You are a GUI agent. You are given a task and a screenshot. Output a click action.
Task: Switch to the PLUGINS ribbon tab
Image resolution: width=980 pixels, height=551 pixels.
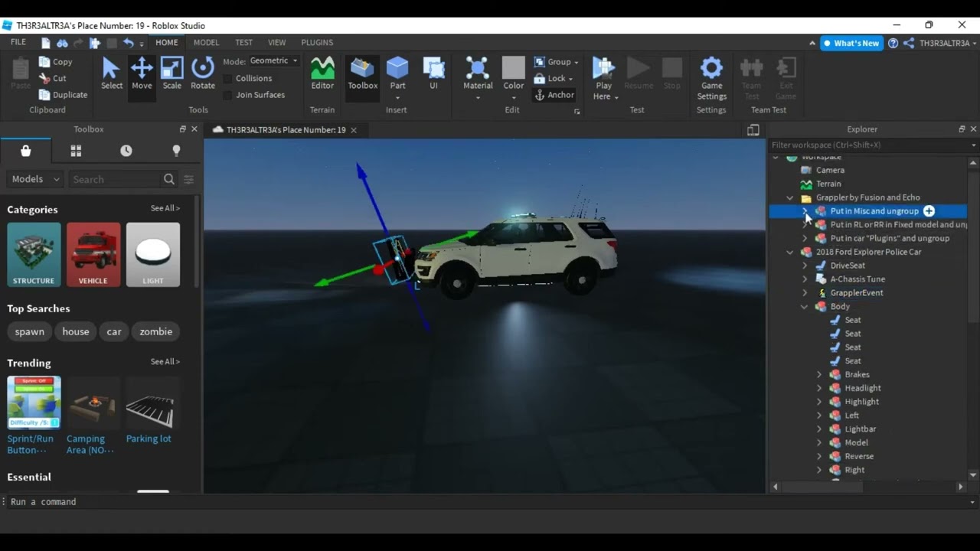click(x=317, y=43)
